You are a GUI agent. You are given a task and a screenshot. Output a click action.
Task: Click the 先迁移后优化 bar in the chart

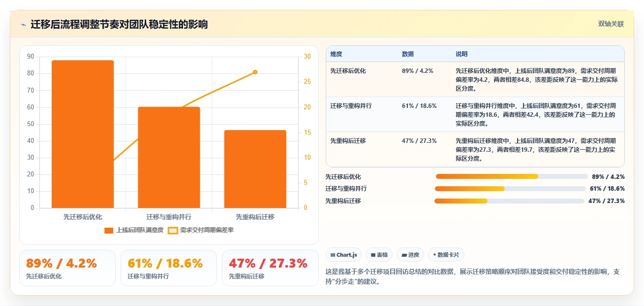coord(83,134)
